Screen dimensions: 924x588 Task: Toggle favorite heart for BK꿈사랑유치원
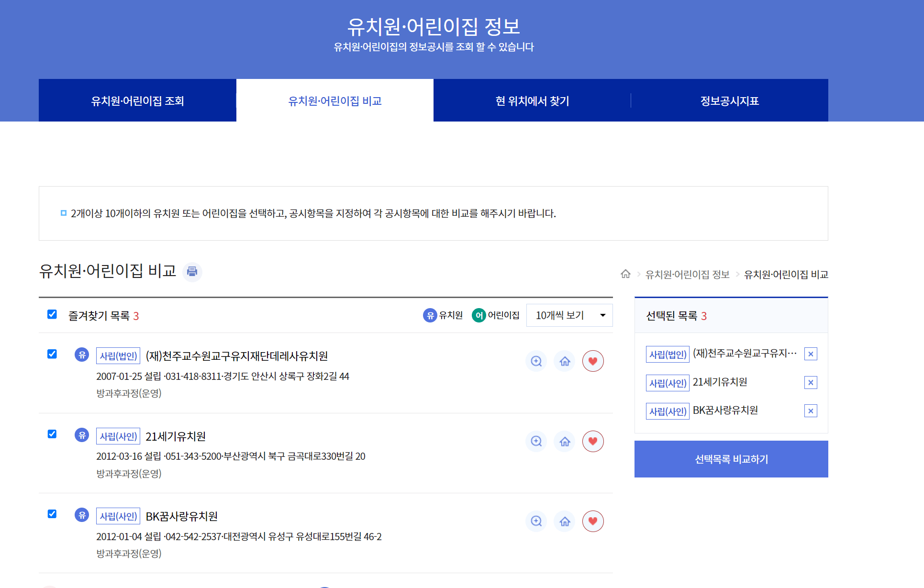(593, 521)
